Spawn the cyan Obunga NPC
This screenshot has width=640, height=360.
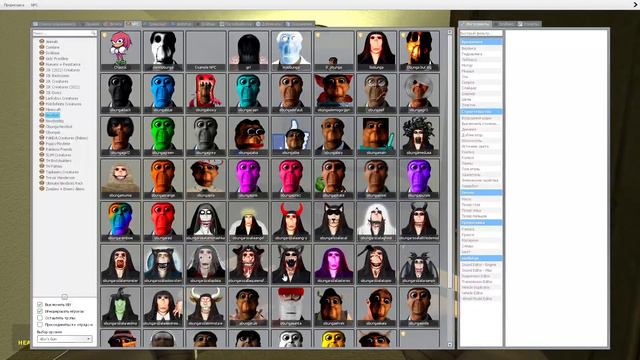coord(248,93)
